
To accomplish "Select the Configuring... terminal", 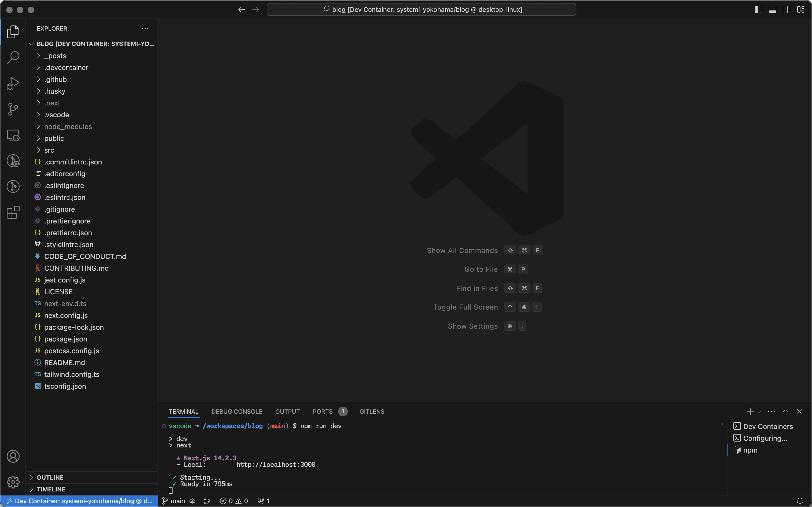I will 768,438.
